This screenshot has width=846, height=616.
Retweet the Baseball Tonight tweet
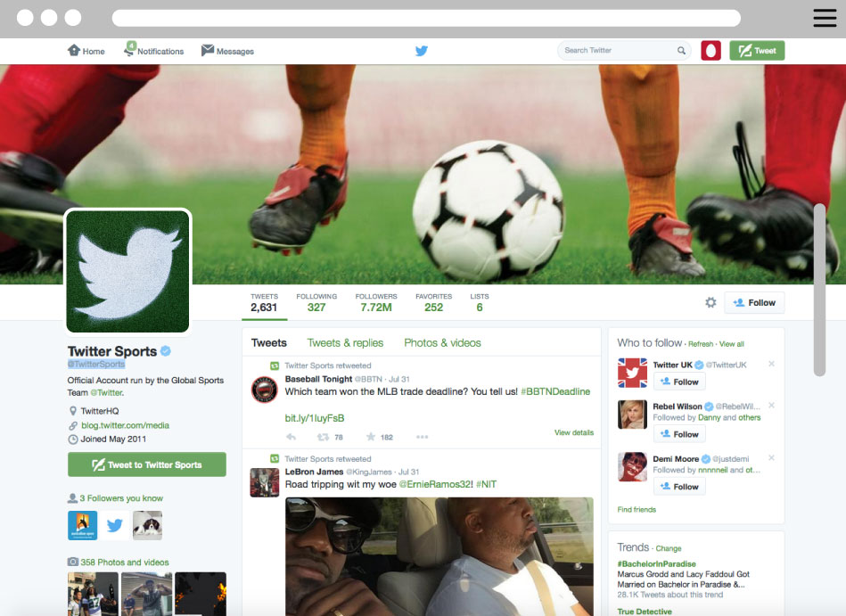click(323, 437)
